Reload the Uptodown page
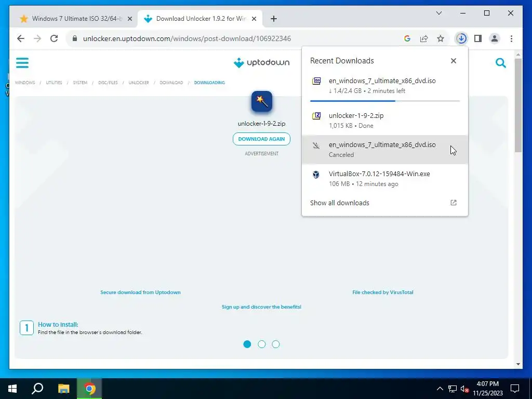The height and width of the screenshot is (399, 532). (x=54, y=38)
